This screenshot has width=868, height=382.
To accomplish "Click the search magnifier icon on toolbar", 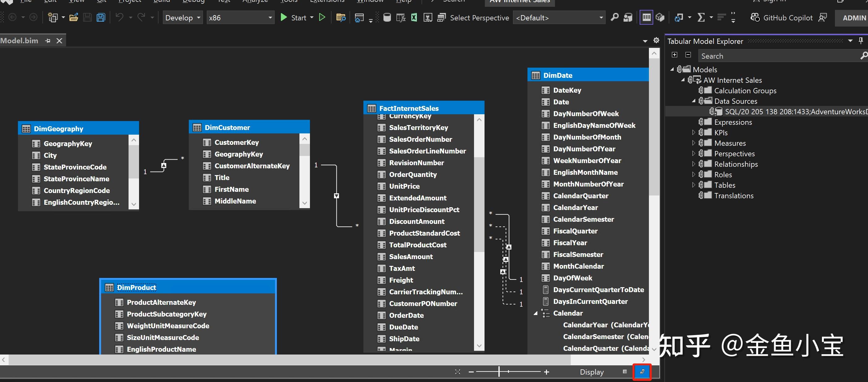I will pos(615,18).
